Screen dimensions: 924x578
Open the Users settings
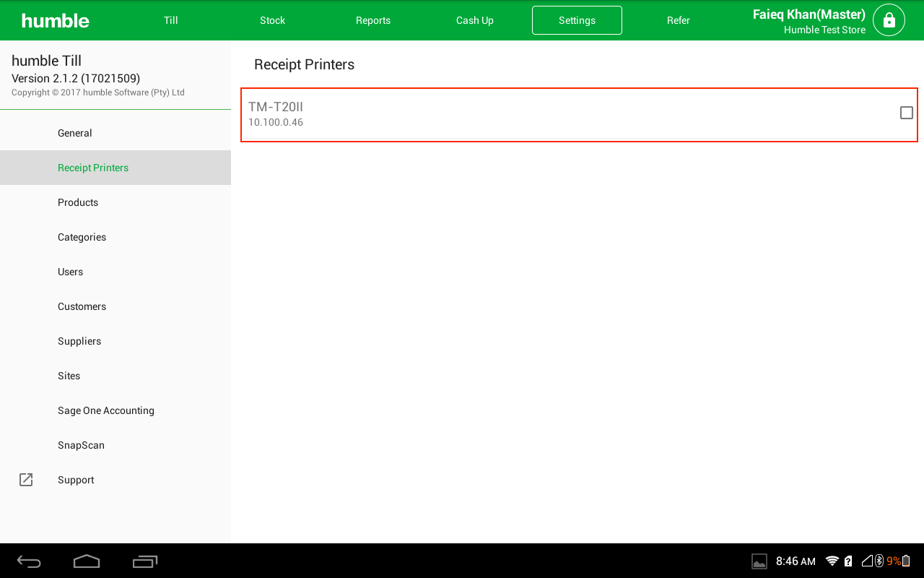coord(115,272)
